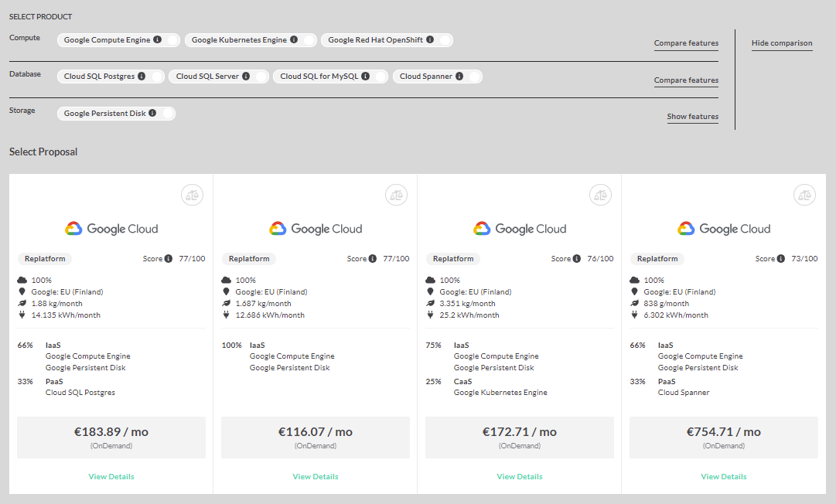Open View Details for the €754.71 proposal
Viewport: 836px width, 504px height.
(x=724, y=476)
